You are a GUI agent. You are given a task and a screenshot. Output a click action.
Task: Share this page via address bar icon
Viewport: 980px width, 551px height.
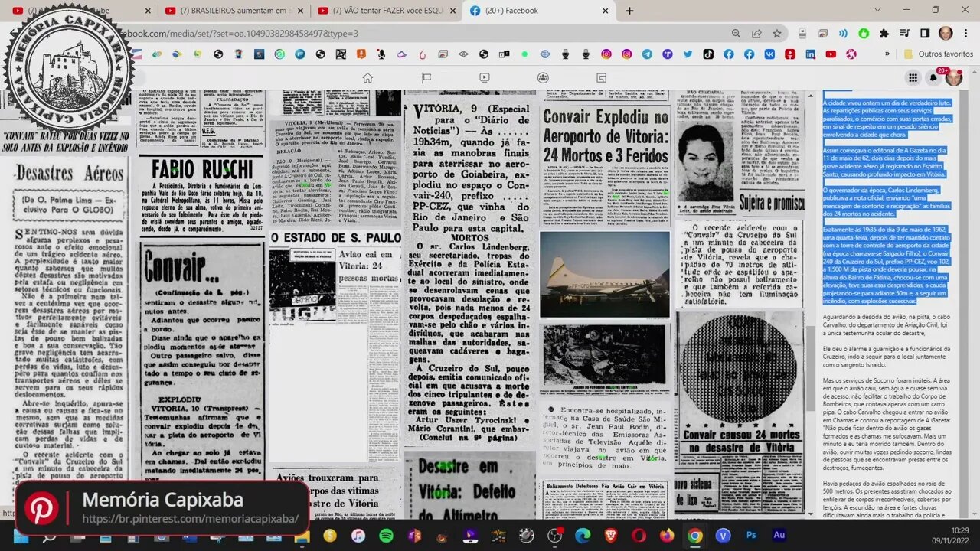pos(756,34)
